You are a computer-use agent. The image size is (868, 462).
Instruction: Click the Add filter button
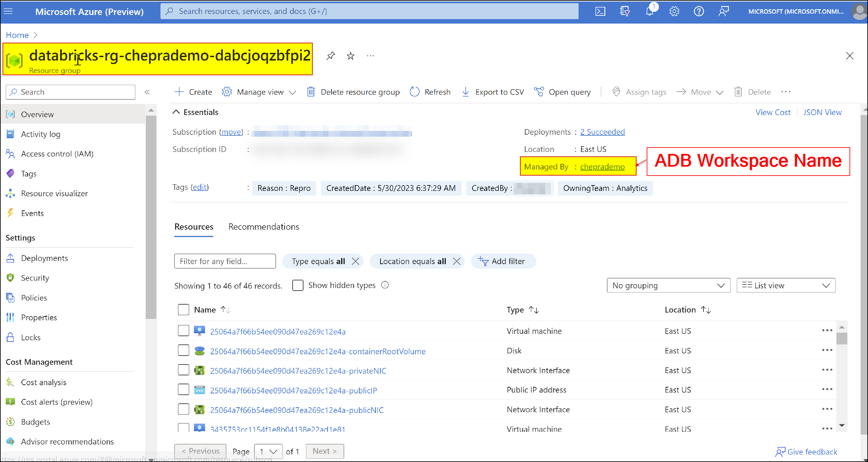click(503, 261)
